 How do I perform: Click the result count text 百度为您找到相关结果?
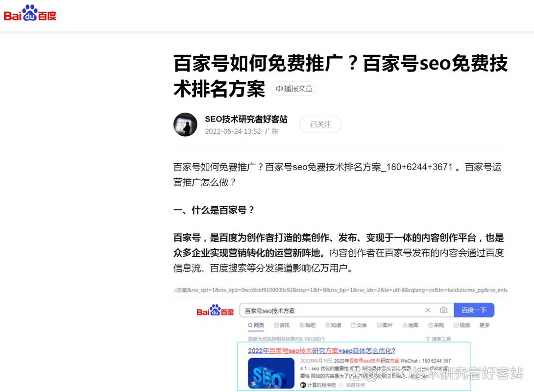(287, 339)
